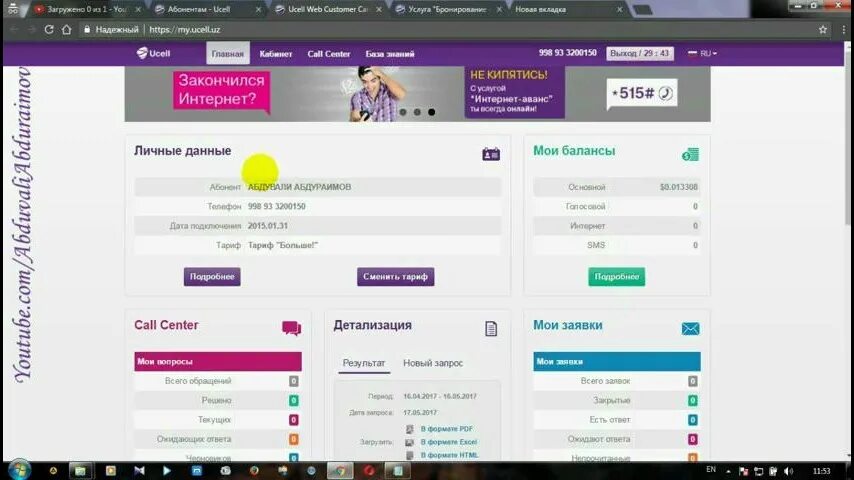854x480 pixels.
Task: Click the Текущих count badge
Action: pos(294,420)
